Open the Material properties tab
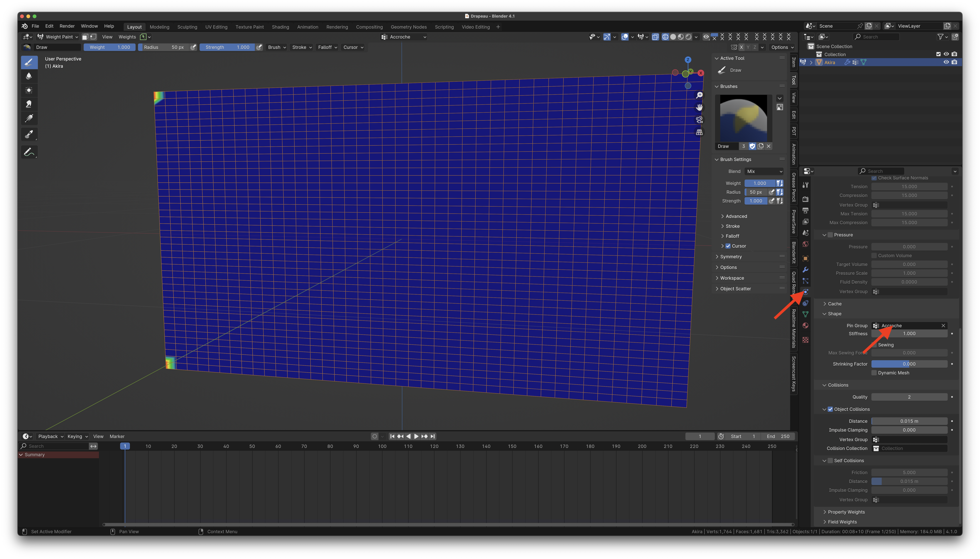This screenshot has height=559, width=980. tap(805, 326)
